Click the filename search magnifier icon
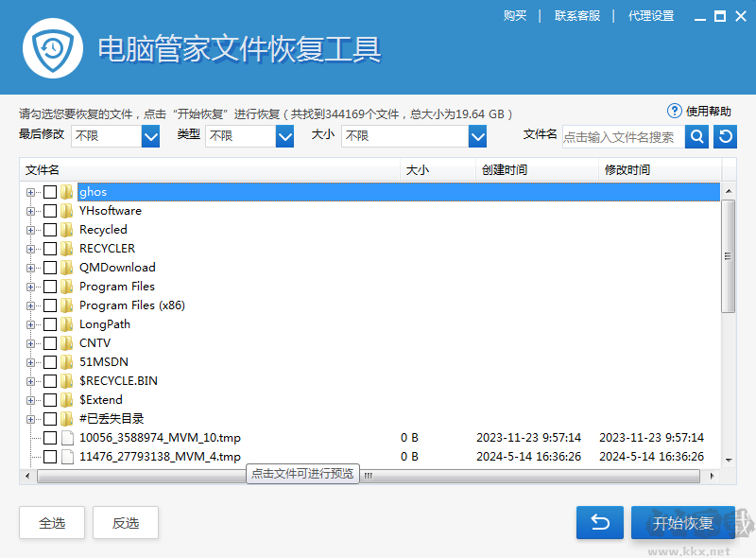 click(696, 135)
